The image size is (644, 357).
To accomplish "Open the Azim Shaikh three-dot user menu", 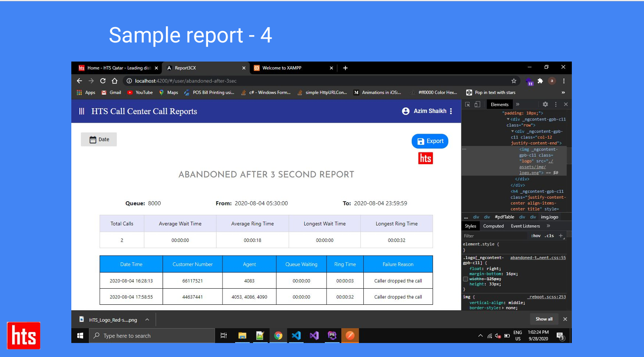I will point(451,111).
